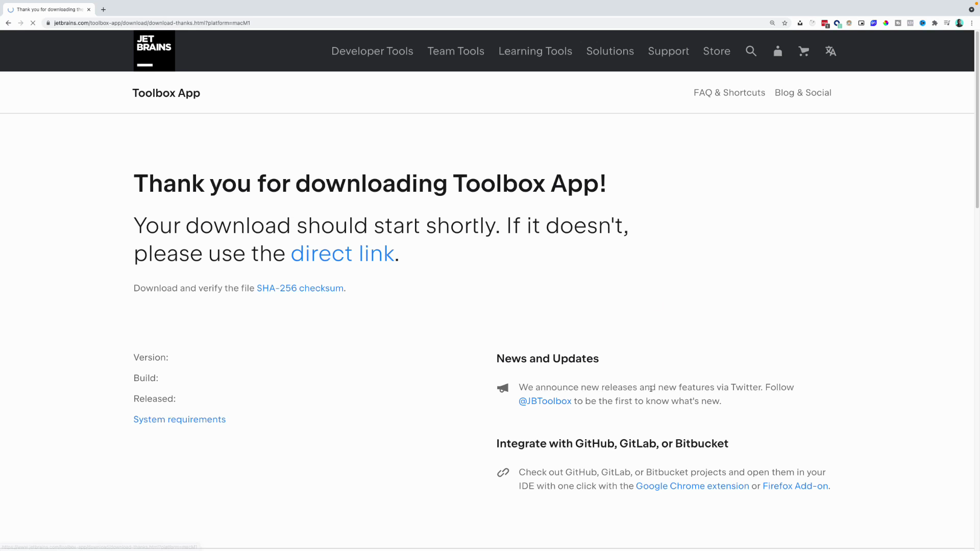Click the address bar URL field
The height and width of the screenshot is (551, 980).
pyautogui.click(x=403, y=23)
